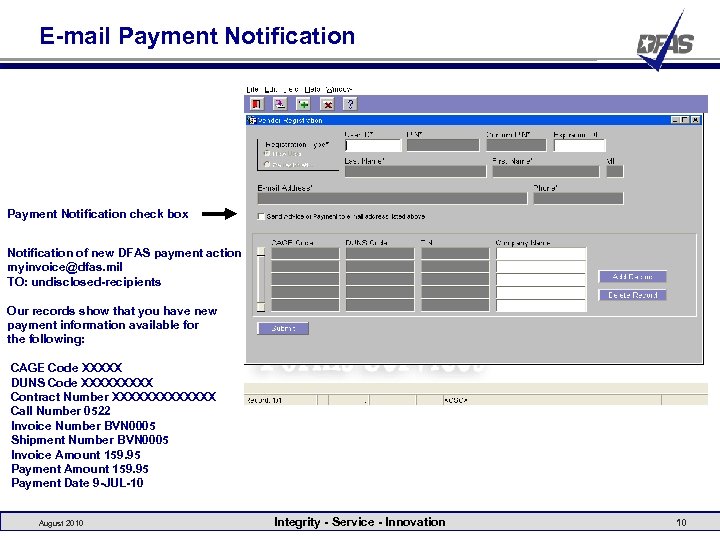Click the records scrollbar down arrow
720x540 pixels.
pos(261,307)
